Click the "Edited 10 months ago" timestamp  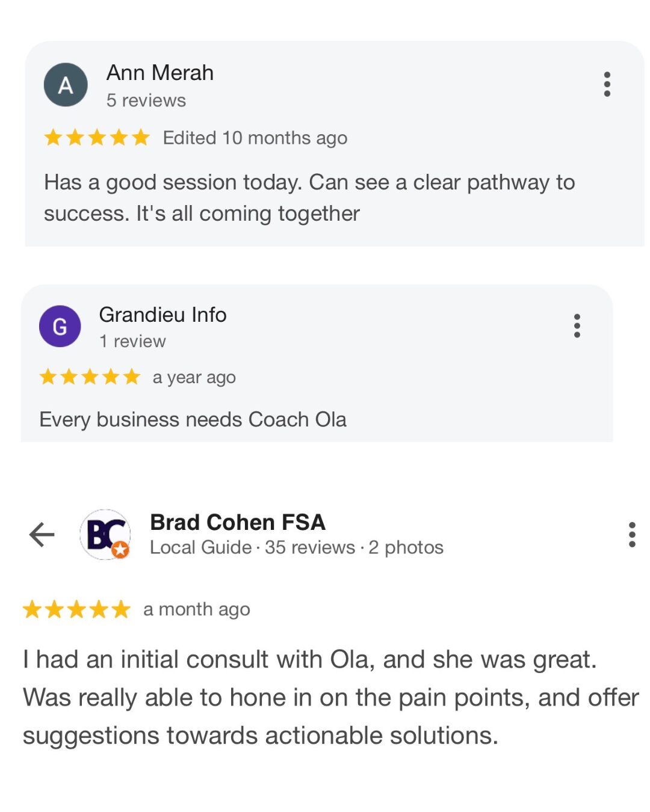(x=255, y=138)
